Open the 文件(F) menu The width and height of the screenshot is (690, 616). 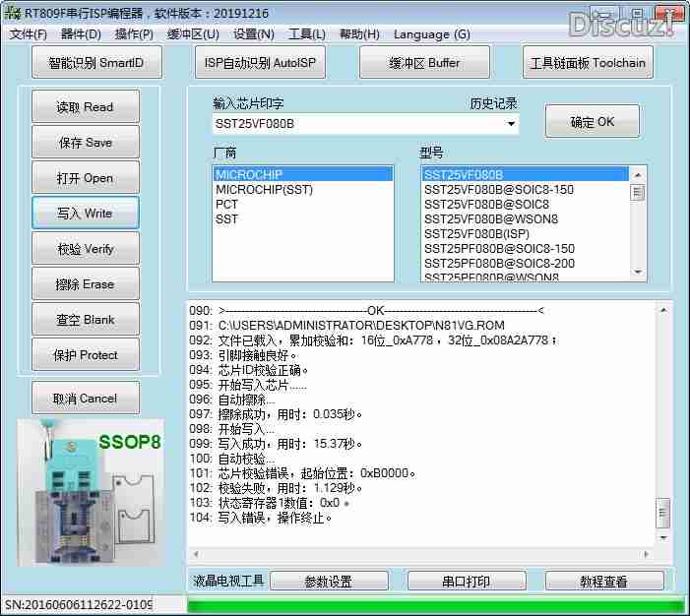28,34
